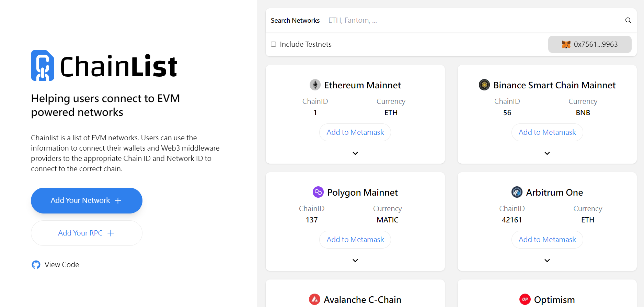Screen dimensions: 644x307
Task: Click the Avalanche C-Chain logo icon
Action: [314, 299]
